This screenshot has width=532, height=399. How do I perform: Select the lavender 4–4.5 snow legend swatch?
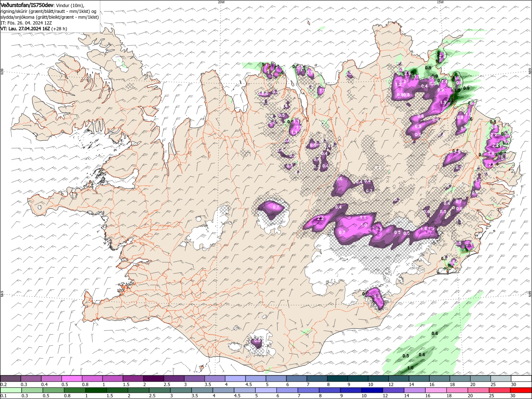[235, 379]
